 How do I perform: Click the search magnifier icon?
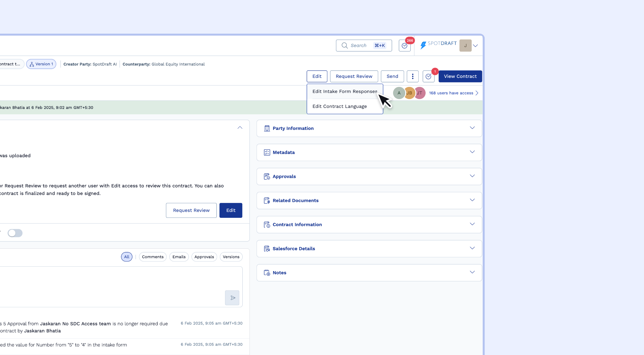344,45
